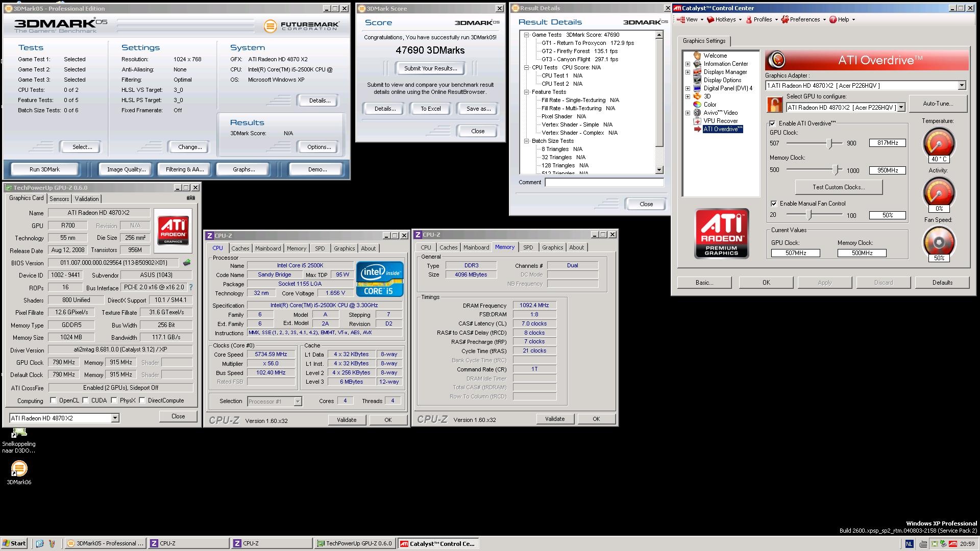Viewport: 980px width, 551px height.
Task: Open the GPU-Z card selection dropdown
Action: 115,418
